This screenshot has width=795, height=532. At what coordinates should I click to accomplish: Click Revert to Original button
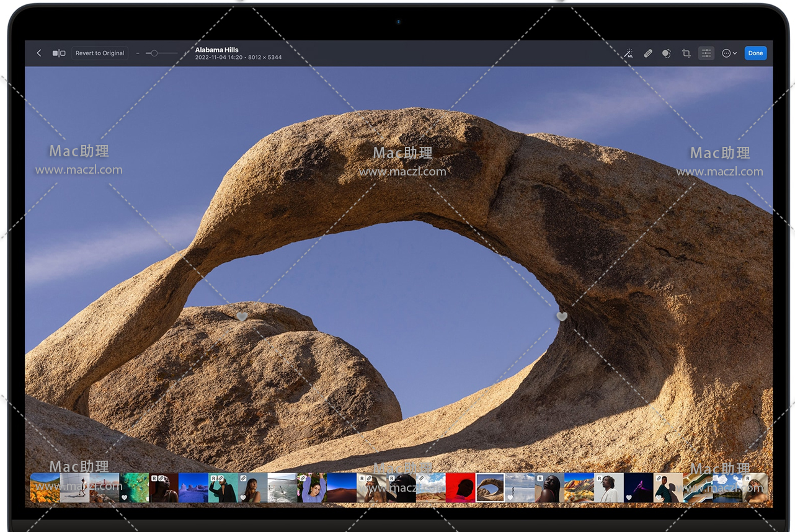100,53
